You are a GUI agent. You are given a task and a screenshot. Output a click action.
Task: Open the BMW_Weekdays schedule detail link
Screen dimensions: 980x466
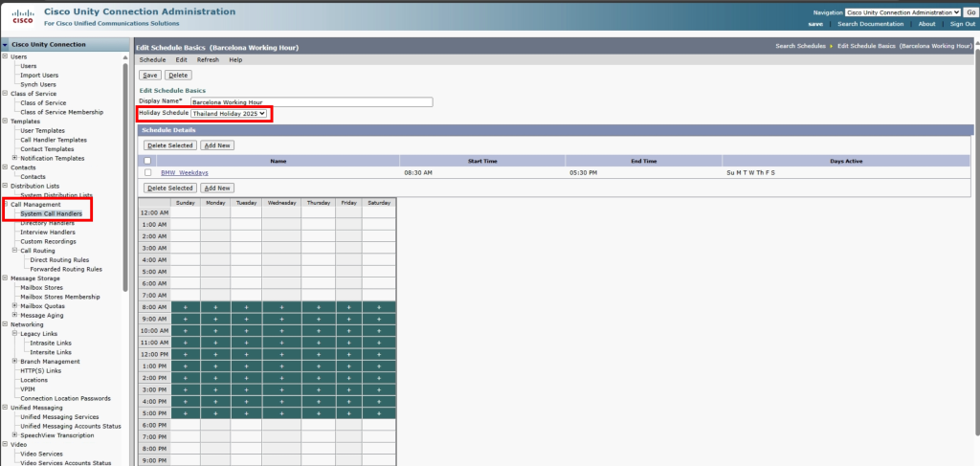[184, 172]
